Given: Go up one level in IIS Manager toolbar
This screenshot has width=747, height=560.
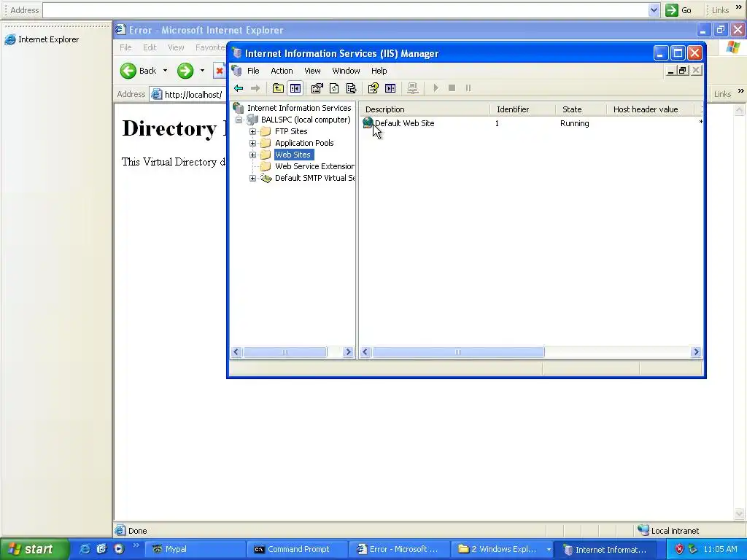Looking at the screenshot, I should pyautogui.click(x=278, y=88).
